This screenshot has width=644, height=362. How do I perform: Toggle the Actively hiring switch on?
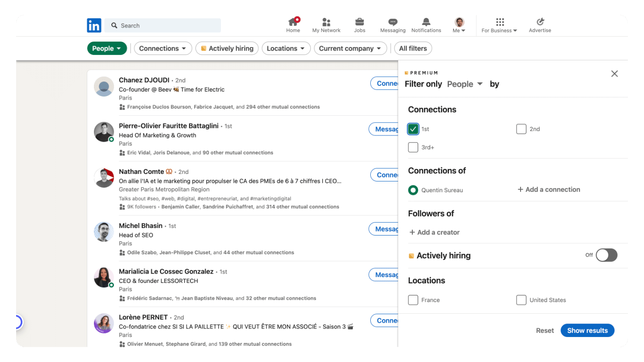606,255
